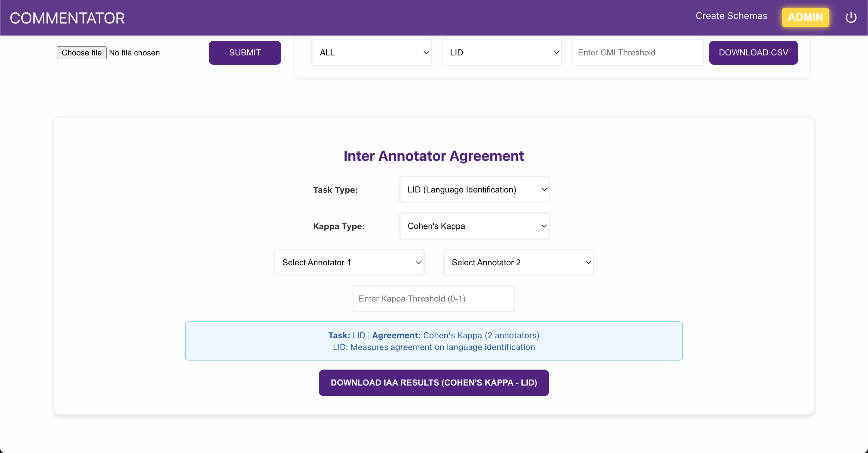Click the chevron on Language Identification select

tap(543, 190)
